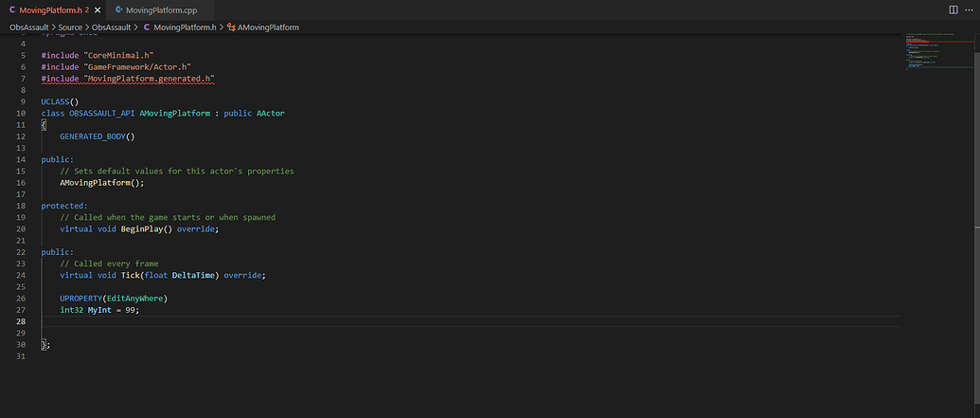Click line number 10 in the gutter

21,113
